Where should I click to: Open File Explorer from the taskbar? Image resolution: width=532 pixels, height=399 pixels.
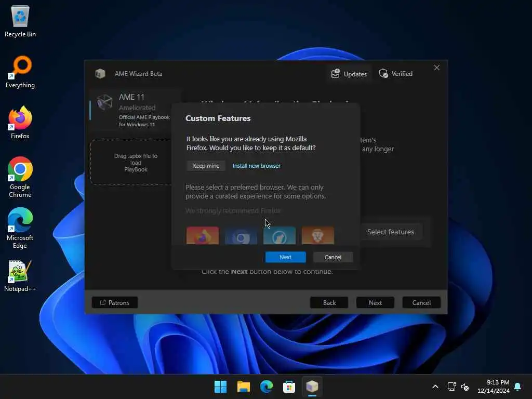coord(243,387)
